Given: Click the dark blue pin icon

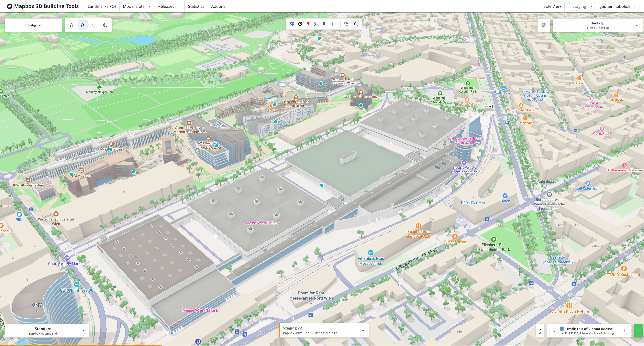Looking at the screenshot, I should tap(324, 24).
